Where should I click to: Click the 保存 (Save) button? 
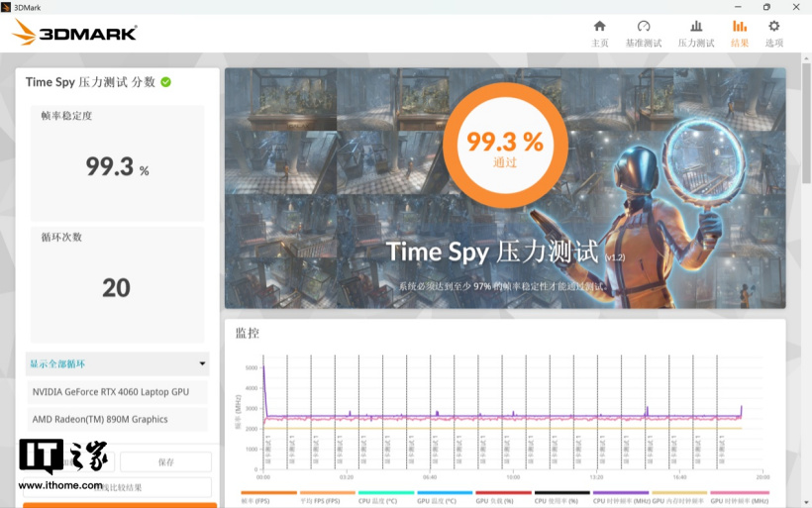[165, 461]
